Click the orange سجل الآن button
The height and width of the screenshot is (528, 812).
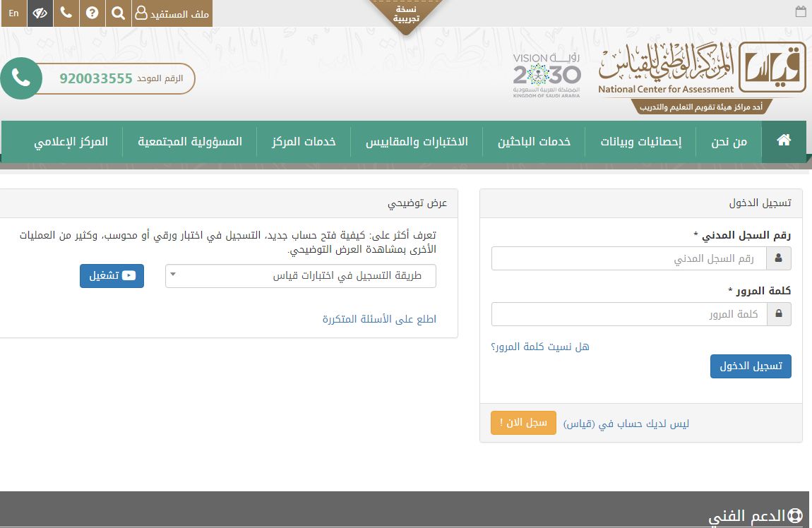coord(523,423)
